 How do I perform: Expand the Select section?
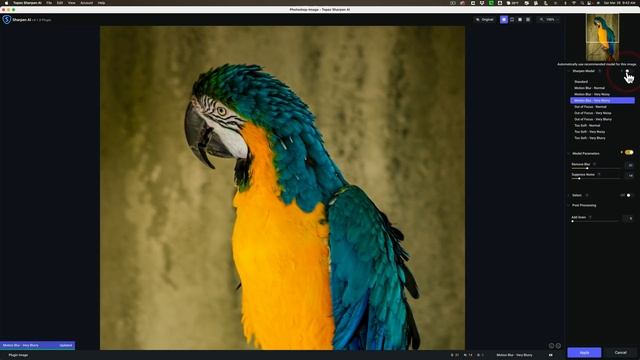pos(569,196)
